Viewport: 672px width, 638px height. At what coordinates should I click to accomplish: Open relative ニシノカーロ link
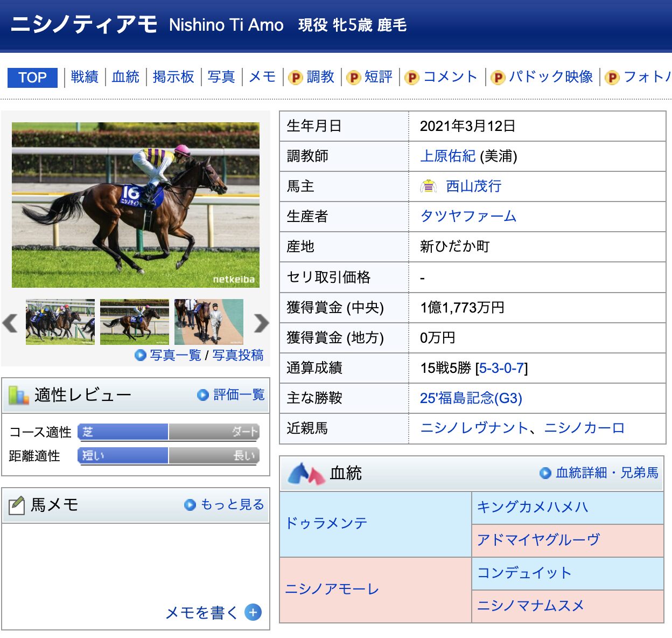click(585, 428)
